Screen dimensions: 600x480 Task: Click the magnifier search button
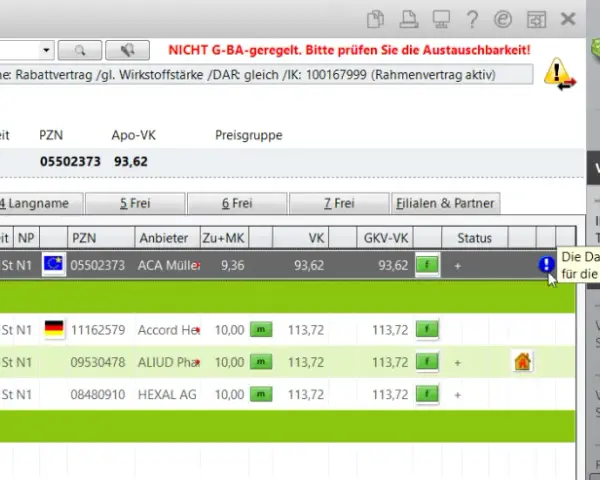(80, 50)
